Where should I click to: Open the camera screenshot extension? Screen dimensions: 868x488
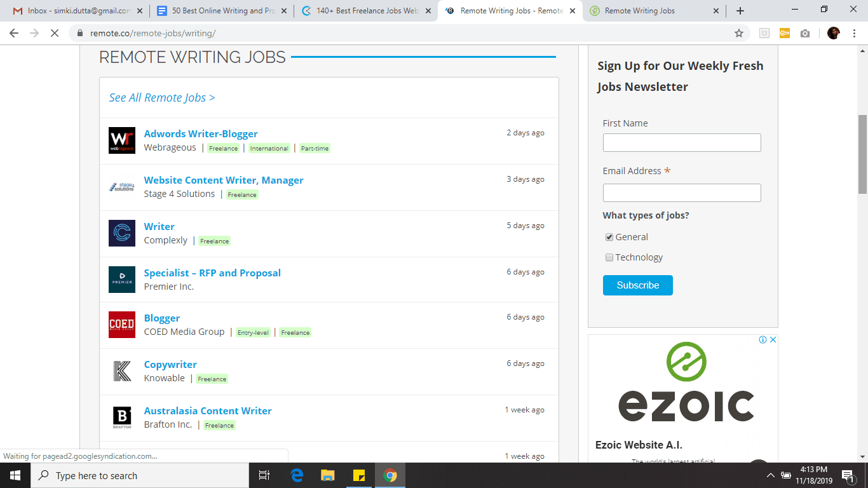click(x=805, y=33)
